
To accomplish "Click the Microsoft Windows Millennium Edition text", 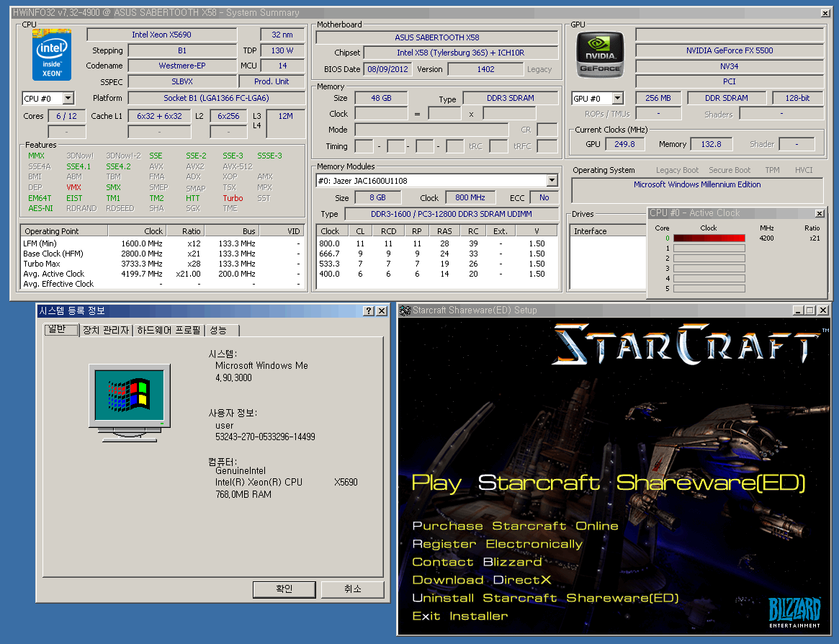I will 696,184.
